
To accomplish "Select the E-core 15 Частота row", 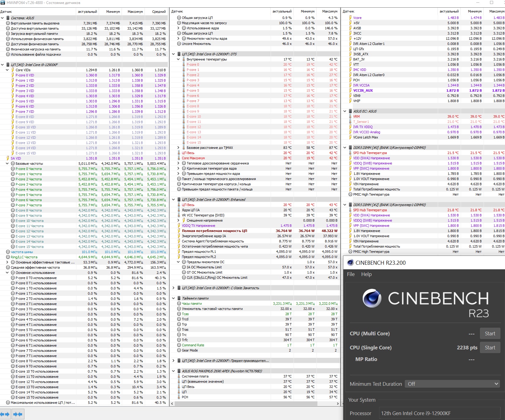I will pyautogui.click(x=84, y=247).
